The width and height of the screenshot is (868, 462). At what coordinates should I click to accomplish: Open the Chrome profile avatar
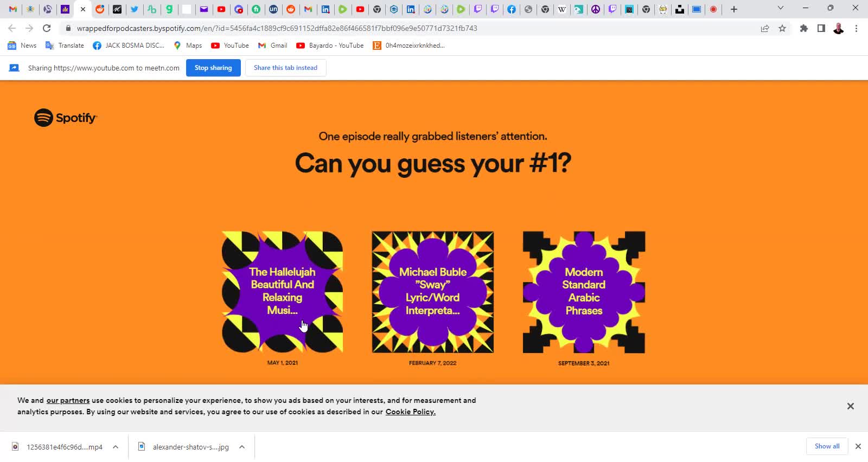pyautogui.click(x=839, y=28)
